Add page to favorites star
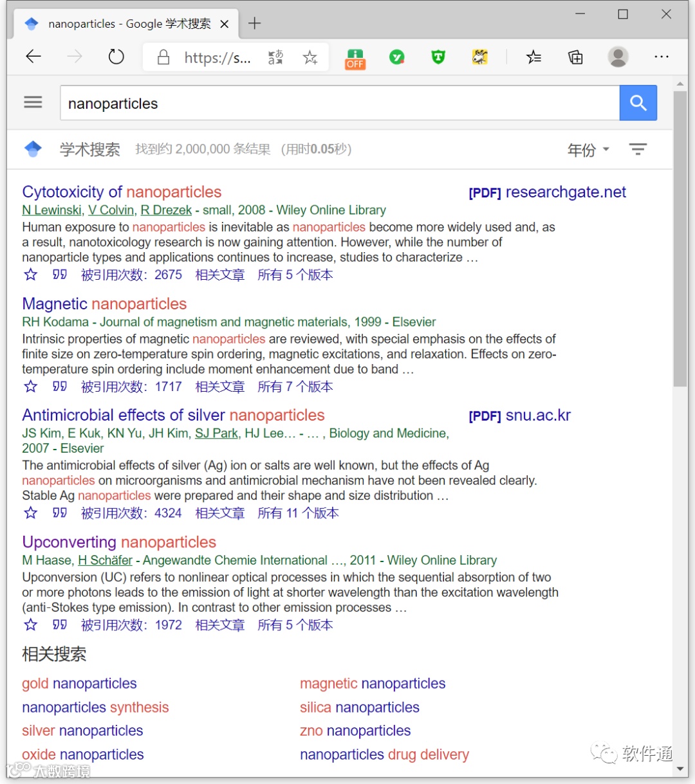 click(310, 58)
